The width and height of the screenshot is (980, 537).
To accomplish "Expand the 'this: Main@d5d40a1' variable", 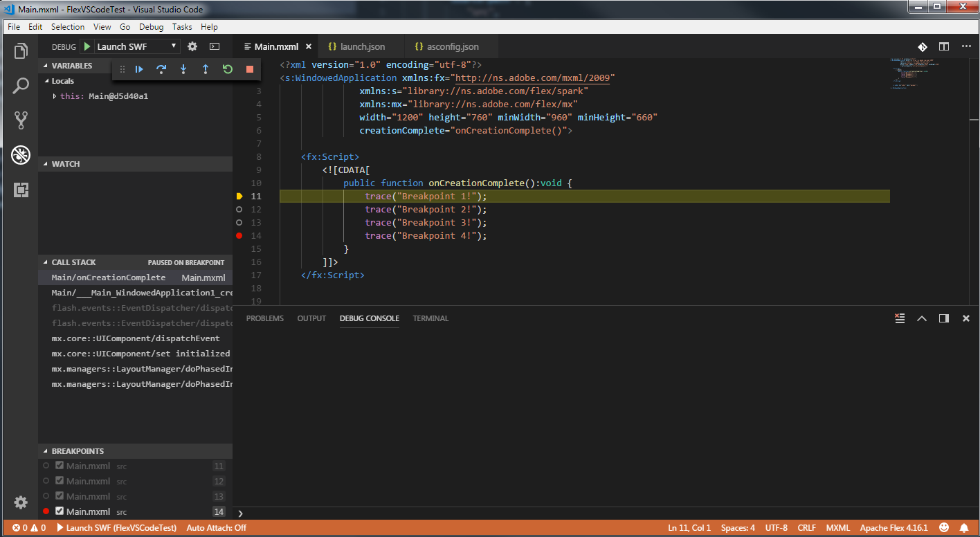I will point(55,95).
